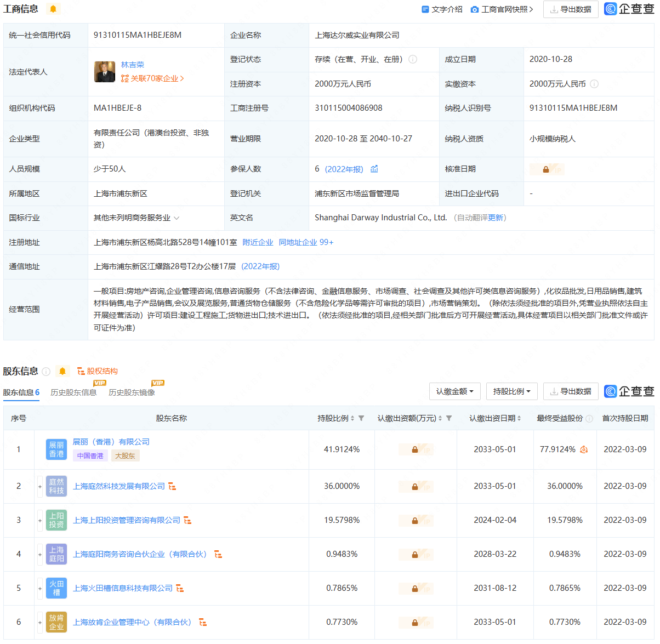
Task: Click the locked 核准日期 VIP icon
Action: pos(547,169)
